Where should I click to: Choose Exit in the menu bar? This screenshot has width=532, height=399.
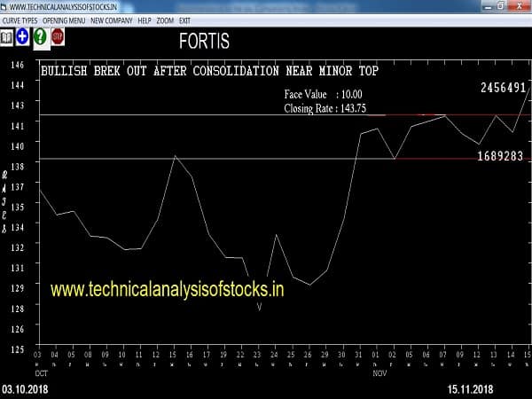click(185, 19)
